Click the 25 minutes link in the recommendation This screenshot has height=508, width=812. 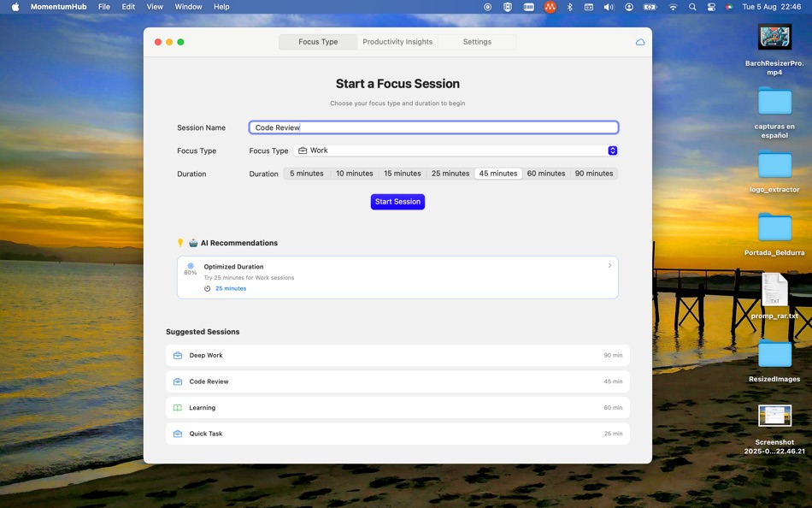tap(231, 288)
